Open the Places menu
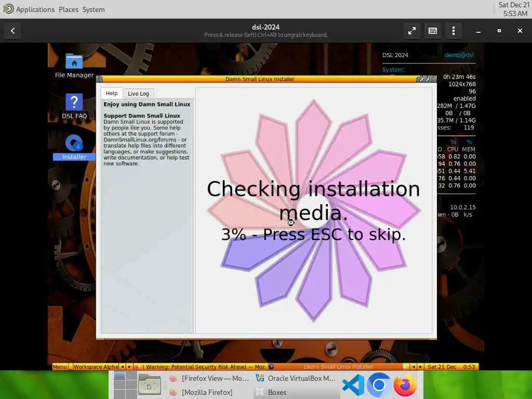 click(68, 9)
